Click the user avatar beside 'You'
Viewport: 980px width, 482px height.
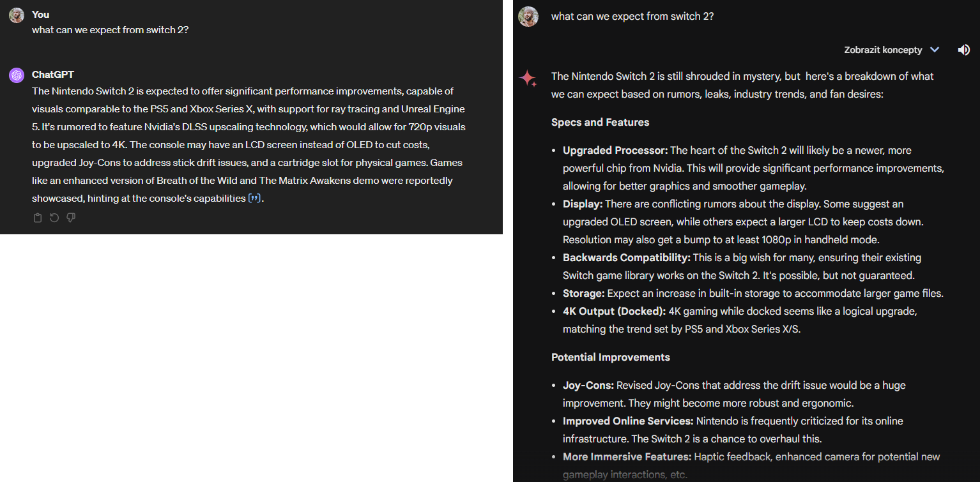click(x=17, y=15)
